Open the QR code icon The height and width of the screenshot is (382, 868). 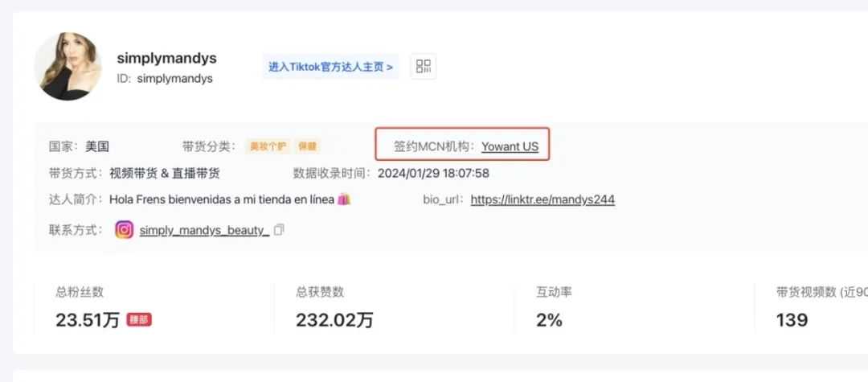[423, 67]
